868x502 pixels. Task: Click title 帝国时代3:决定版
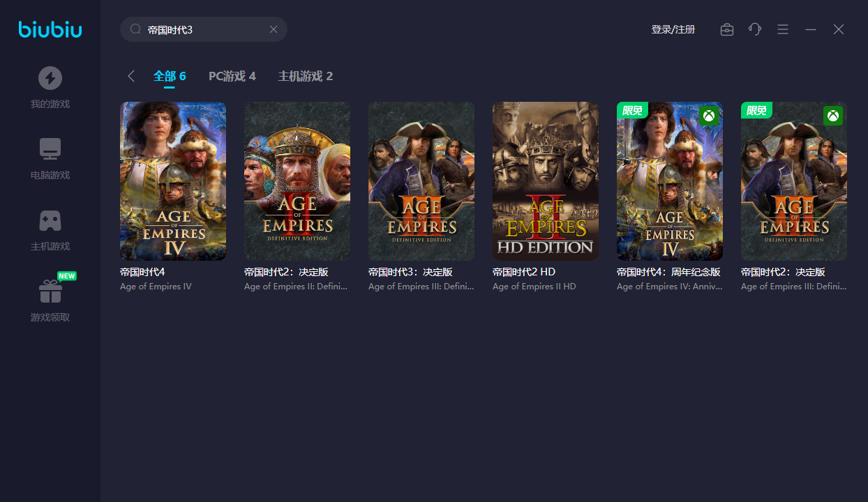(411, 272)
